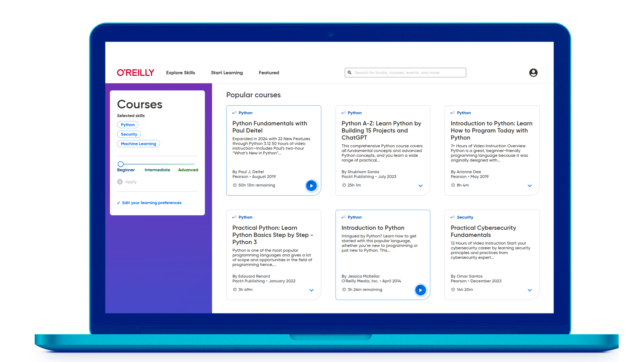Click the "Pearson • December 2023" text

click(476, 281)
